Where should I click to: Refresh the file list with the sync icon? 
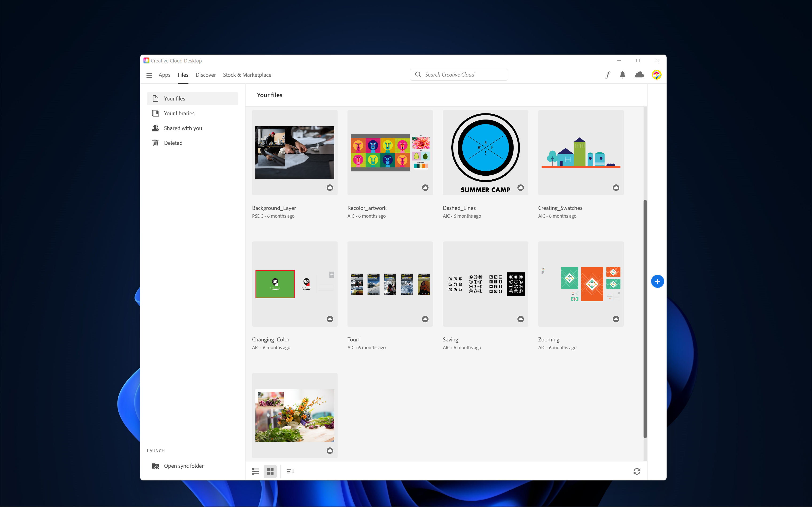[x=636, y=471]
